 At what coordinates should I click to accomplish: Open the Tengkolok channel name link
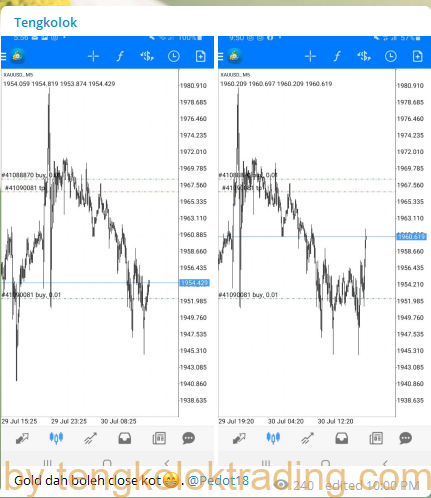45,22
